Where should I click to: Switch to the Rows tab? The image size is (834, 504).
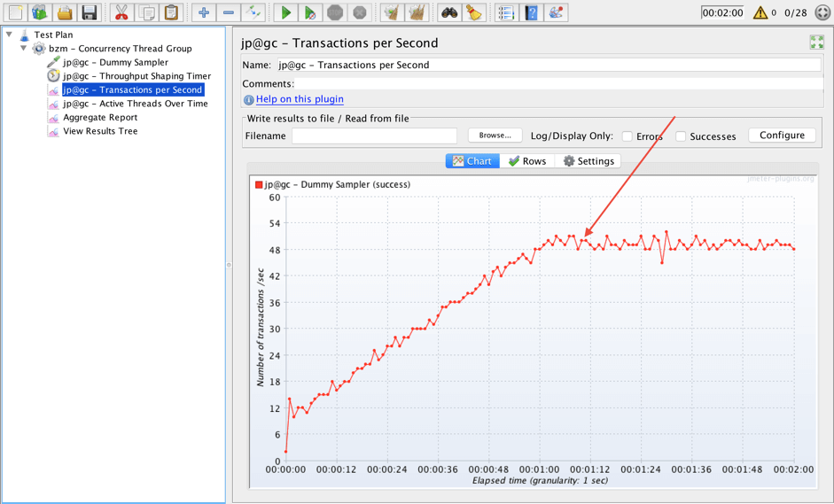point(527,161)
